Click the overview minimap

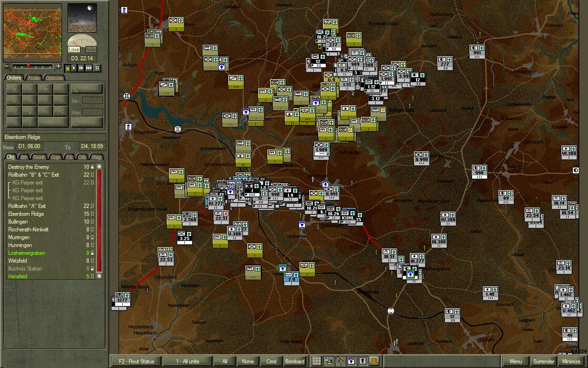(33, 32)
